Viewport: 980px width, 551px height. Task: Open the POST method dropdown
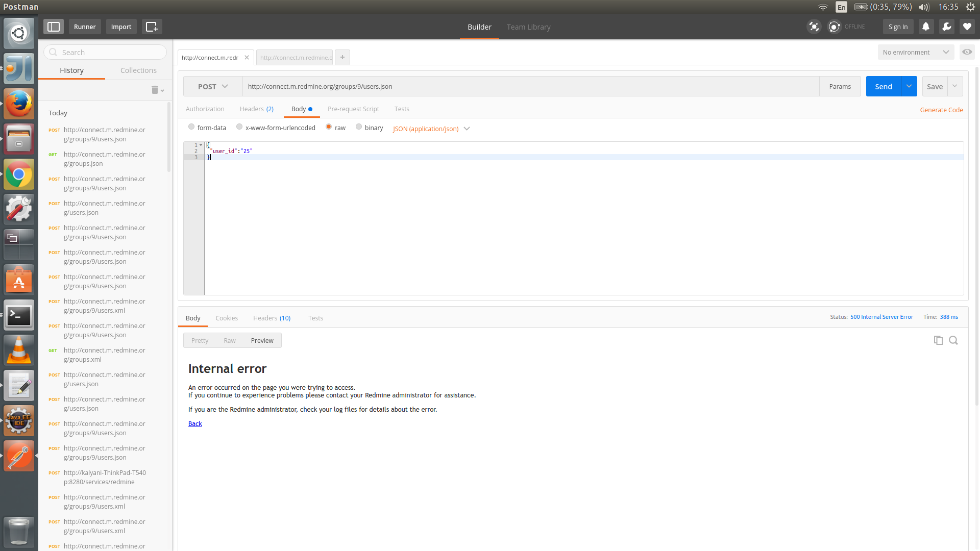213,86
